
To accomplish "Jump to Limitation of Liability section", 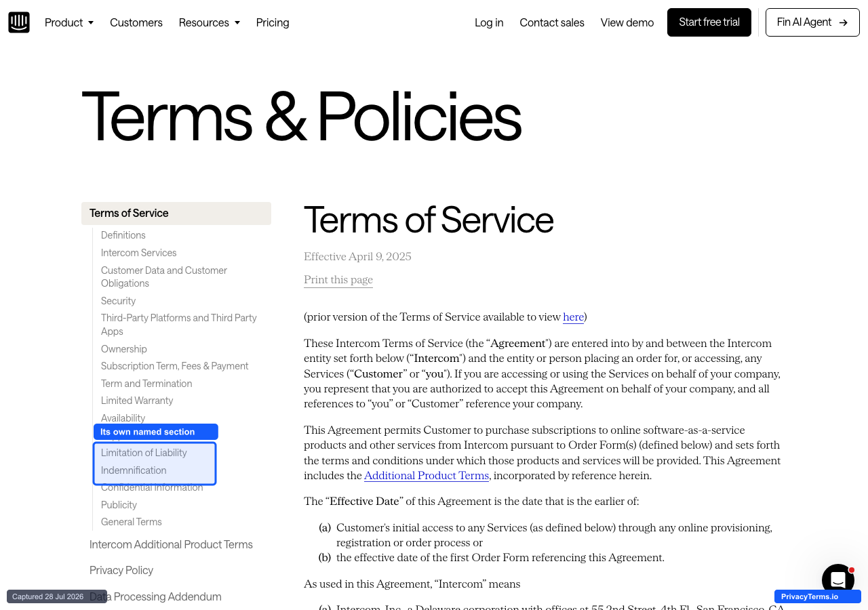I will pyautogui.click(x=144, y=453).
